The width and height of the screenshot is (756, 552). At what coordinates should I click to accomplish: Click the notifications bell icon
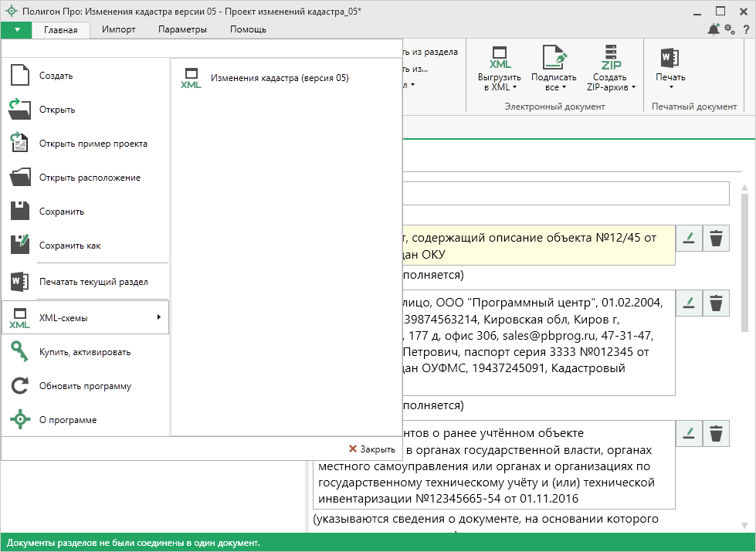pos(713,29)
